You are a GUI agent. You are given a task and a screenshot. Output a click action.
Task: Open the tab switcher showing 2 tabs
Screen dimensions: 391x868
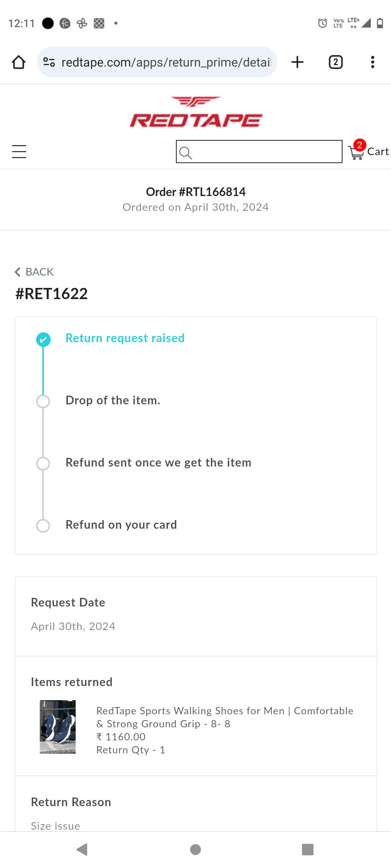click(336, 62)
